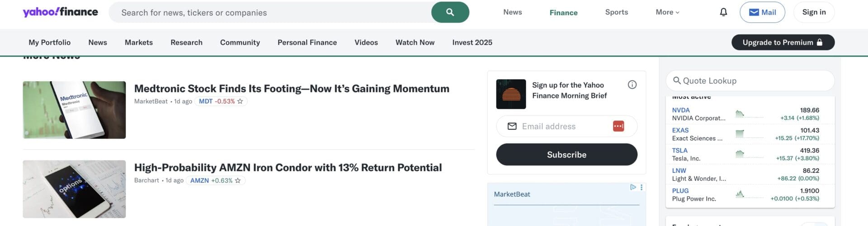Click the info icon on Morning Brief

click(x=632, y=85)
